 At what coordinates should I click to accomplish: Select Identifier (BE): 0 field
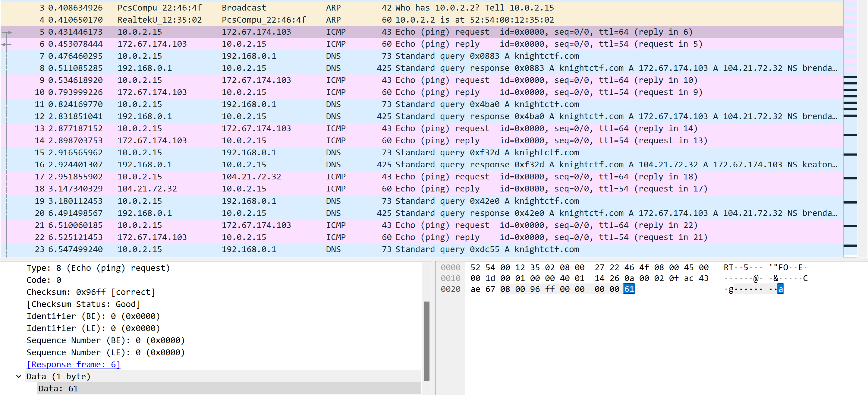[x=93, y=316]
